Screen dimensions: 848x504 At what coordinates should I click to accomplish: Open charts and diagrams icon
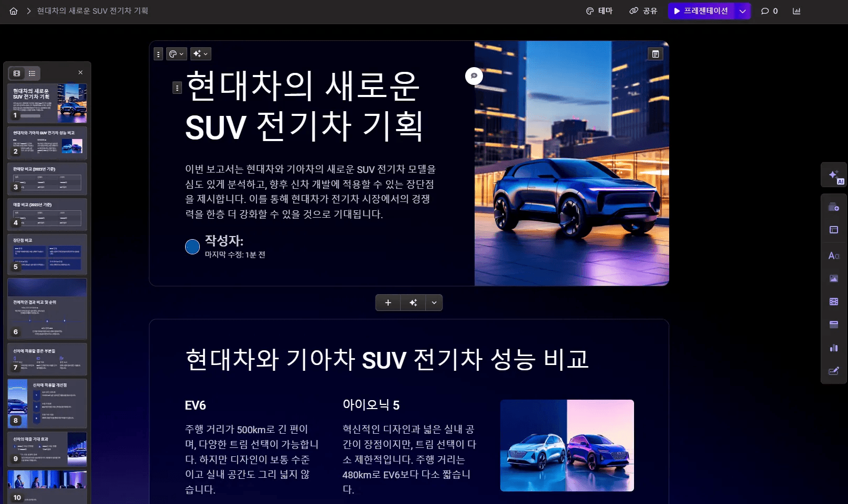coord(834,348)
